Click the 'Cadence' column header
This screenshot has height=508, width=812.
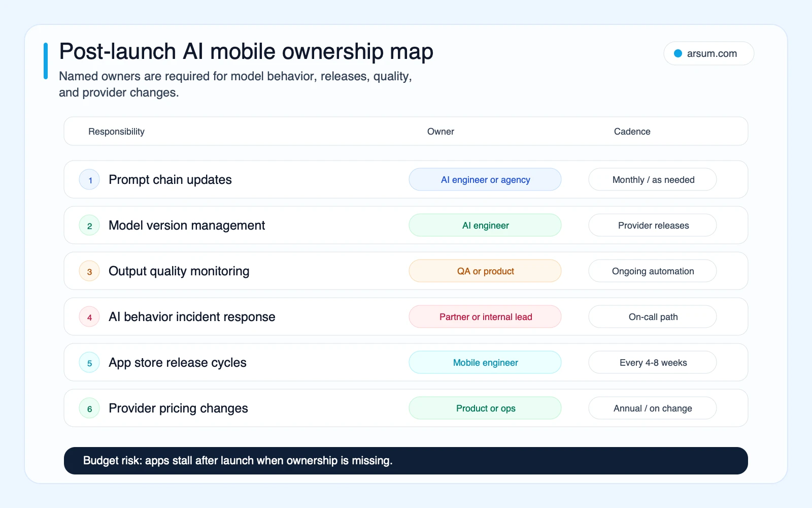(632, 132)
